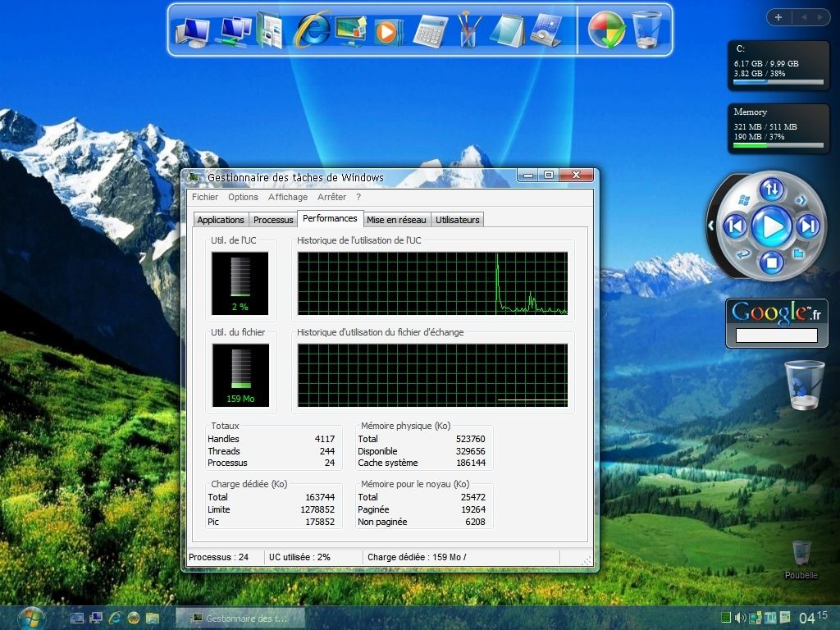
Task: Open the Notepad icon in the dock
Action: pyautogui.click(x=507, y=31)
